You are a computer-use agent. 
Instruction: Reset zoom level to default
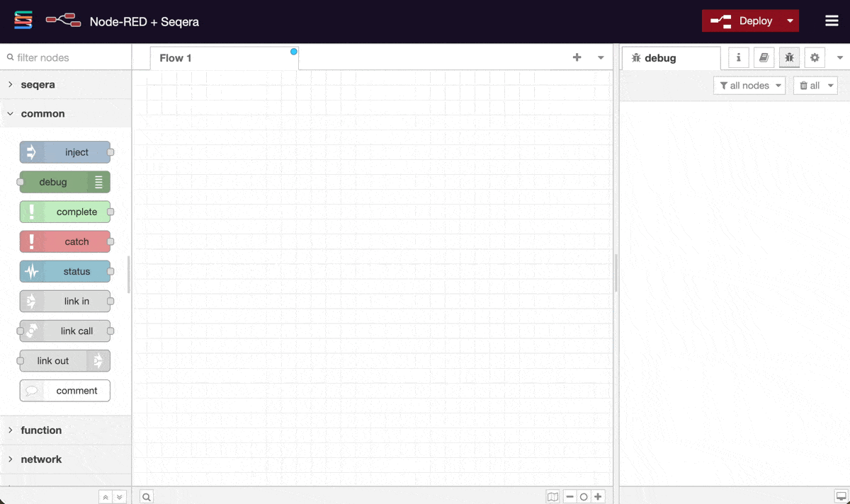click(584, 497)
